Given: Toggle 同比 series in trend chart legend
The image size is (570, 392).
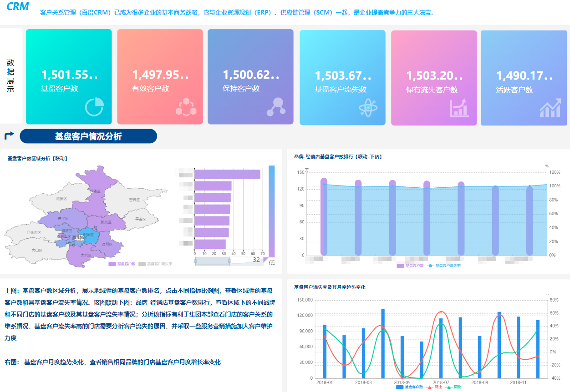Looking at the screenshot, I should tap(454, 387).
